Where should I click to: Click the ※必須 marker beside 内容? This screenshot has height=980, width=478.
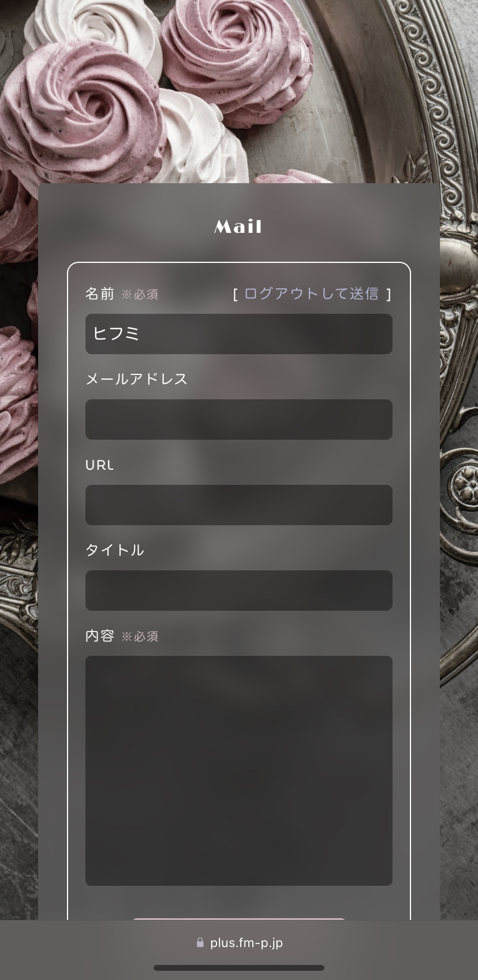tap(140, 637)
